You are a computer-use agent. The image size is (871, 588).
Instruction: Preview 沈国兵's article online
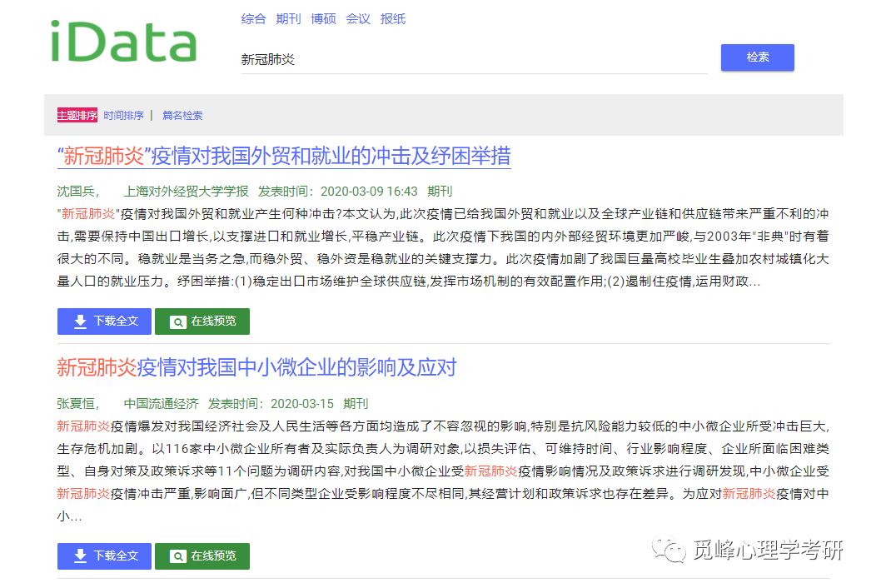(202, 321)
